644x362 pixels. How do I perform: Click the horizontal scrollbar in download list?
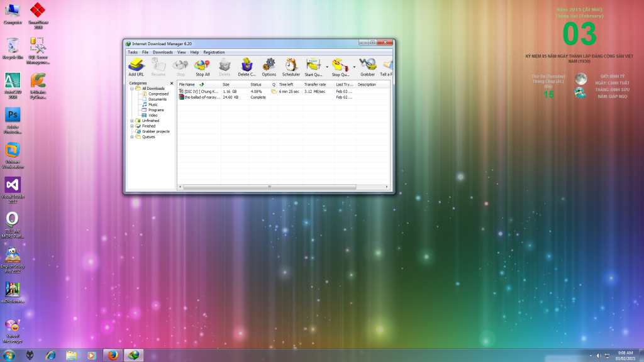click(x=269, y=187)
